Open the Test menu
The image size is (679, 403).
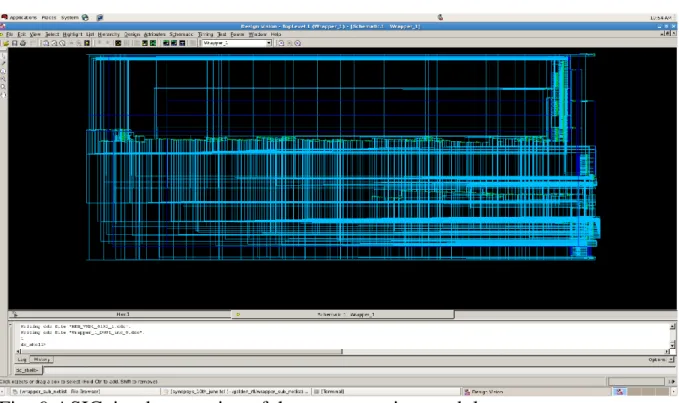[222, 34]
